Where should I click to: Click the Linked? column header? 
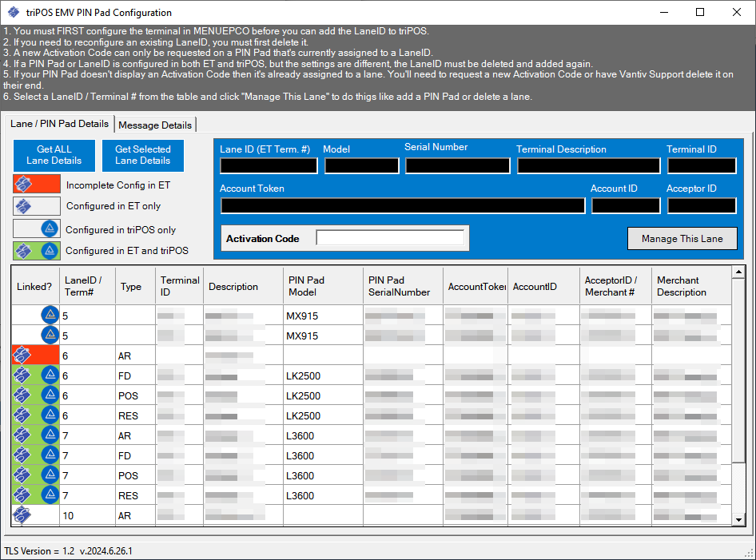[34, 286]
